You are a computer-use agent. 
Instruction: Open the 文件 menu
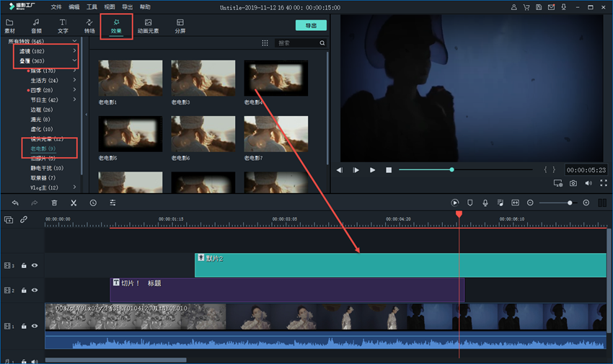pos(56,6)
